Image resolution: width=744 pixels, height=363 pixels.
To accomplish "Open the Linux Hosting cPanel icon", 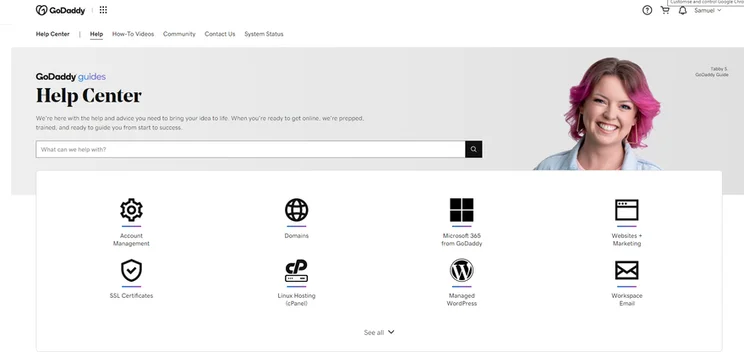I will click(x=297, y=270).
